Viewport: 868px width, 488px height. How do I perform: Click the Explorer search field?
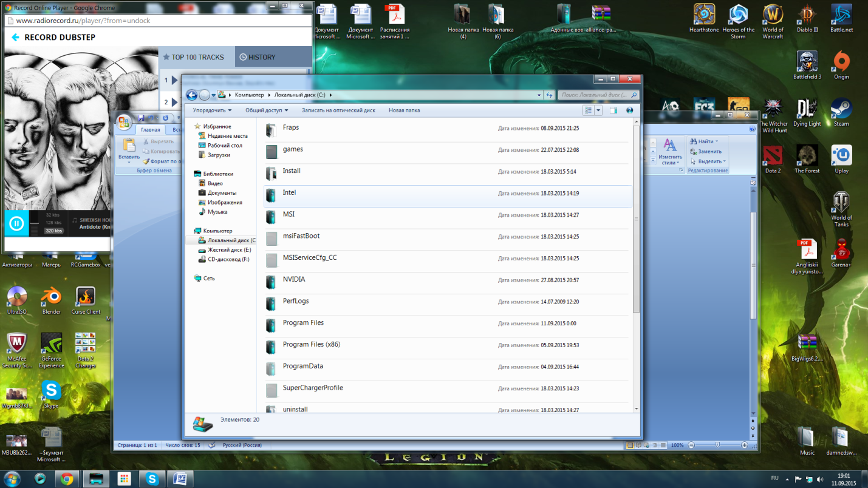click(598, 95)
